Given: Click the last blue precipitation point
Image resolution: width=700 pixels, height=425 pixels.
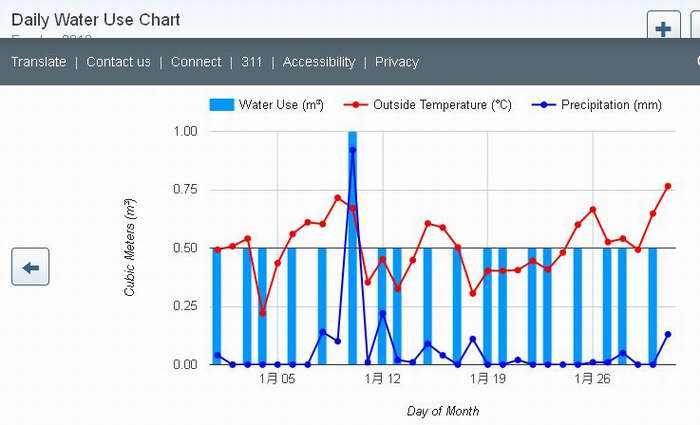Looking at the screenshot, I should tap(668, 334).
